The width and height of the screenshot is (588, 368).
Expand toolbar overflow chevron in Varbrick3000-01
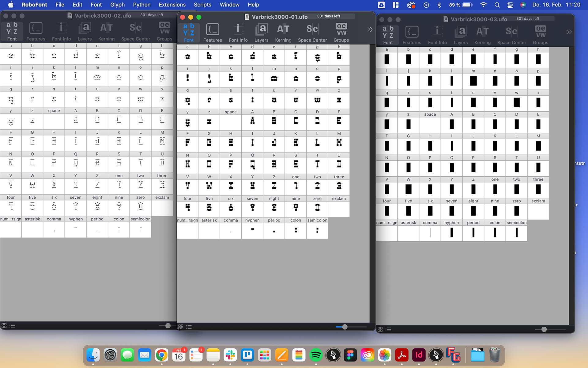point(370,29)
